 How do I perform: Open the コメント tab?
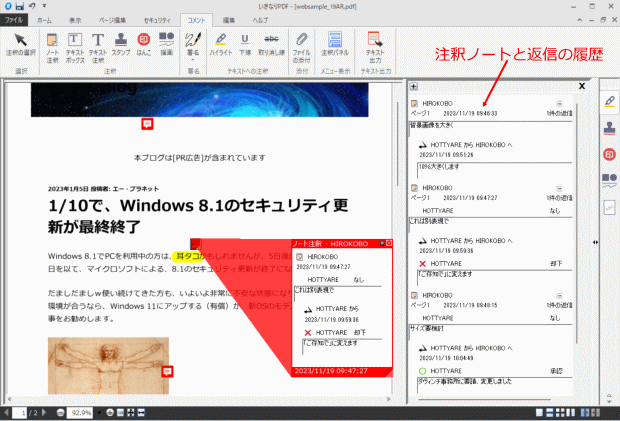coord(196,20)
